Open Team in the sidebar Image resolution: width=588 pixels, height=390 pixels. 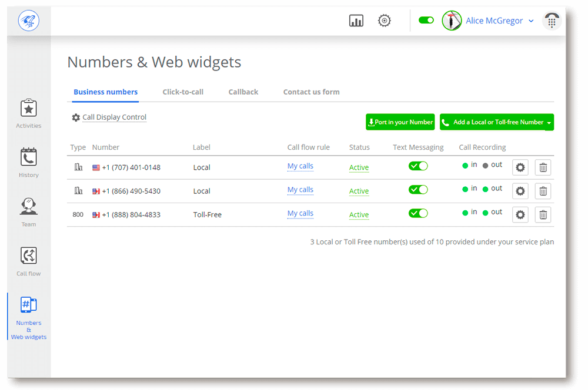pyautogui.click(x=28, y=212)
